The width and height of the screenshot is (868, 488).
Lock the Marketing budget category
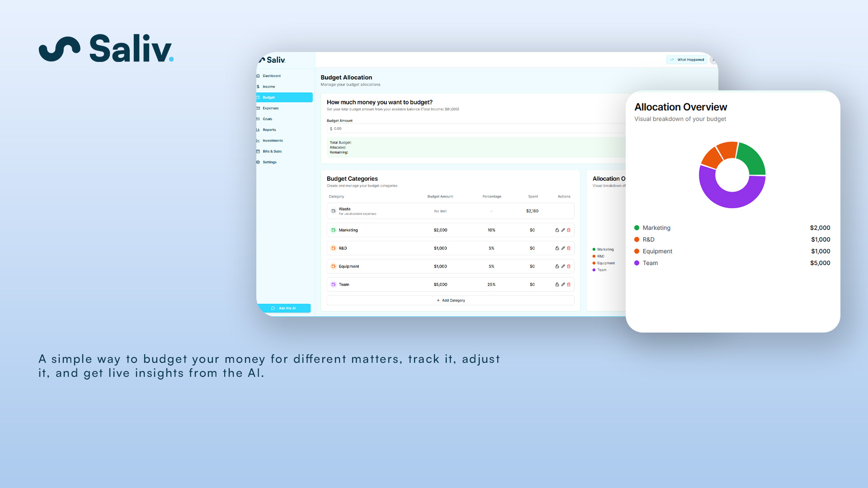[x=557, y=230]
